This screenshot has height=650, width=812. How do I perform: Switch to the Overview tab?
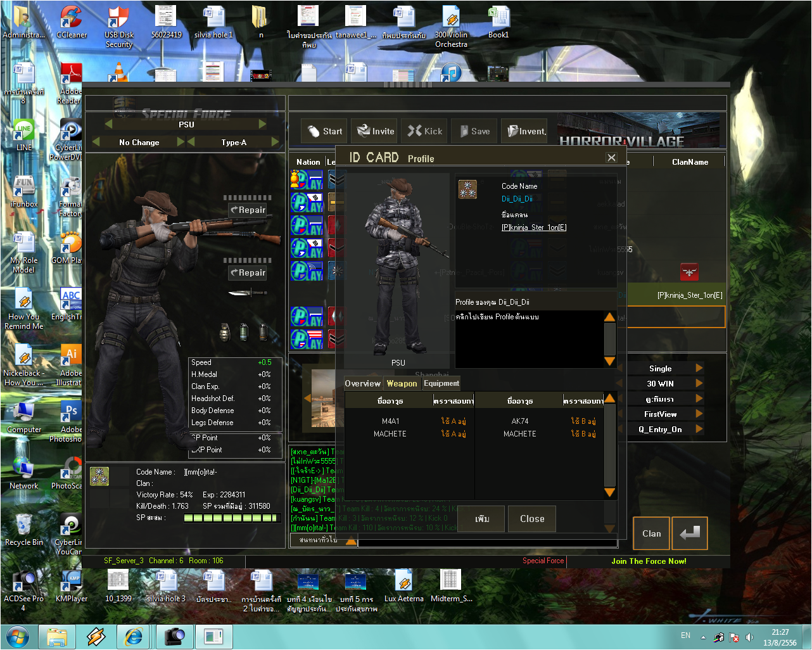pos(363,383)
